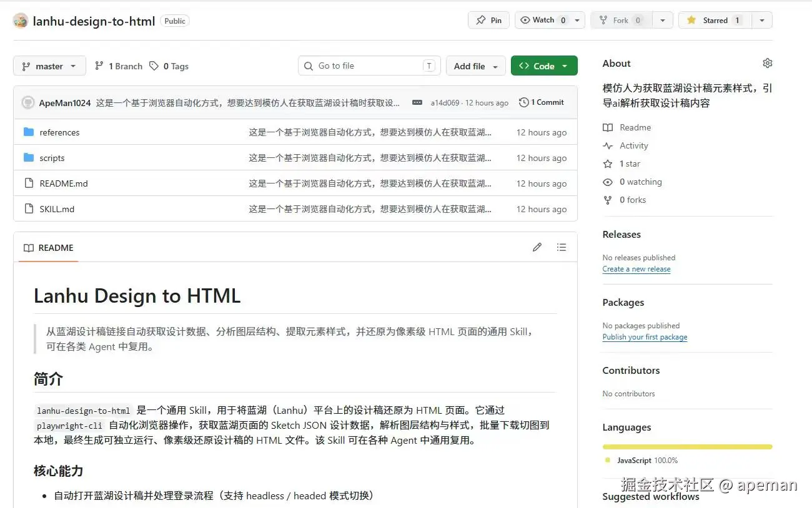812x508 pixels.
Task: Open the SKILL.md file
Action: tap(57, 209)
